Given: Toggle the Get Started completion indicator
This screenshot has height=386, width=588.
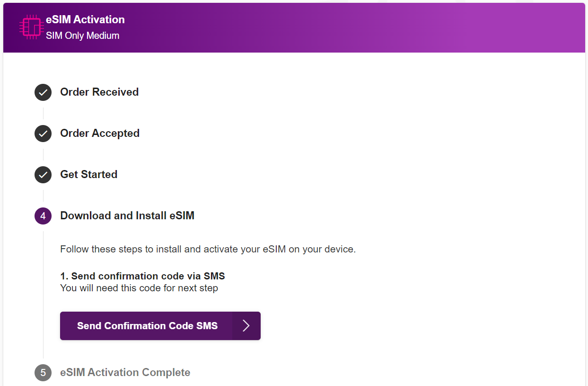Looking at the screenshot, I should pos(43,175).
